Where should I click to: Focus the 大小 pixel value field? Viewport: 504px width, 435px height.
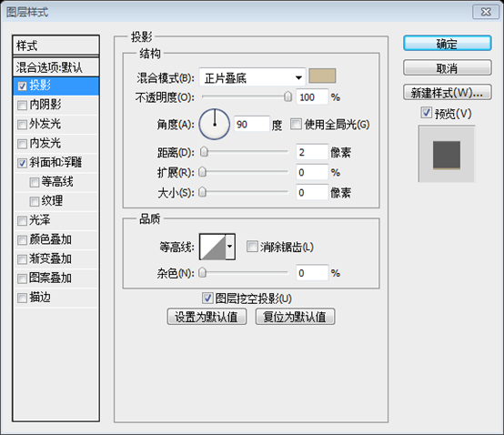tap(312, 193)
